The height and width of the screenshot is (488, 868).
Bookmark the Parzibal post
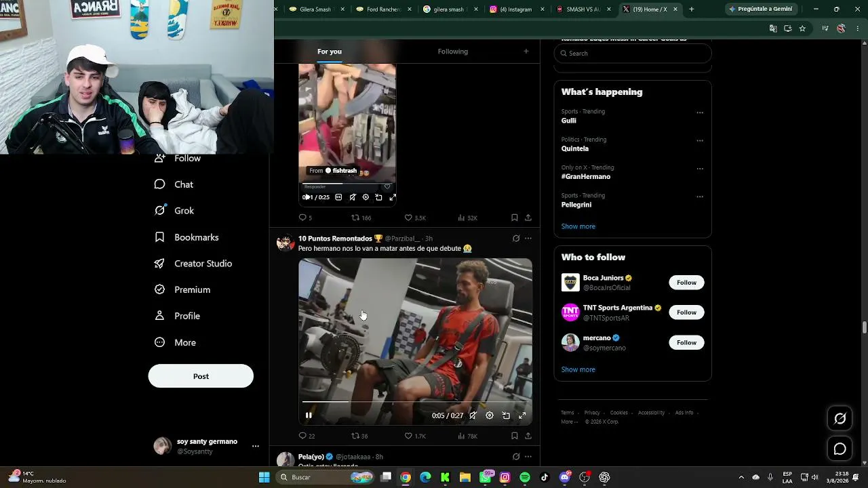[515, 436]
